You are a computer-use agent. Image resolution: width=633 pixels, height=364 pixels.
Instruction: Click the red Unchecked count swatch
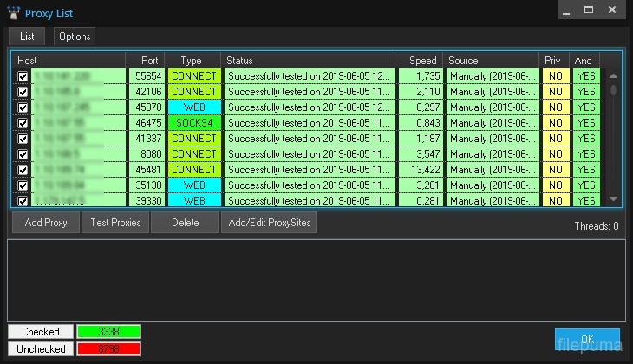point(108,348)
